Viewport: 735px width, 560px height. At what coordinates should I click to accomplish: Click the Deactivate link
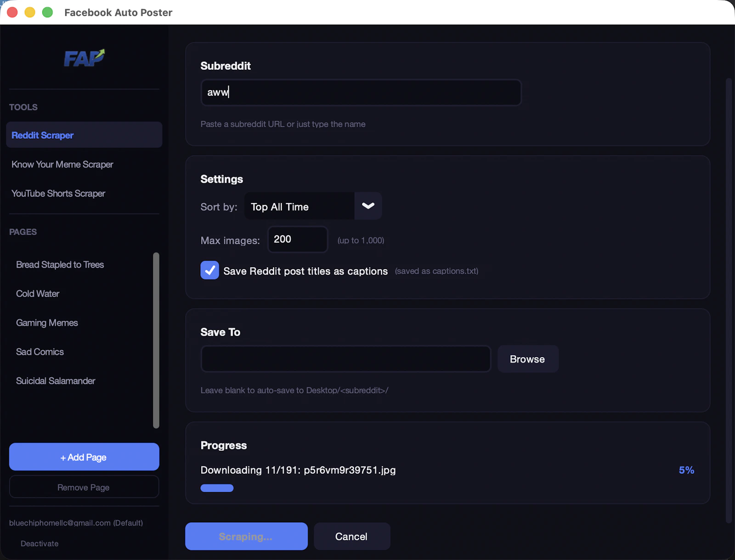coord(40,543)
